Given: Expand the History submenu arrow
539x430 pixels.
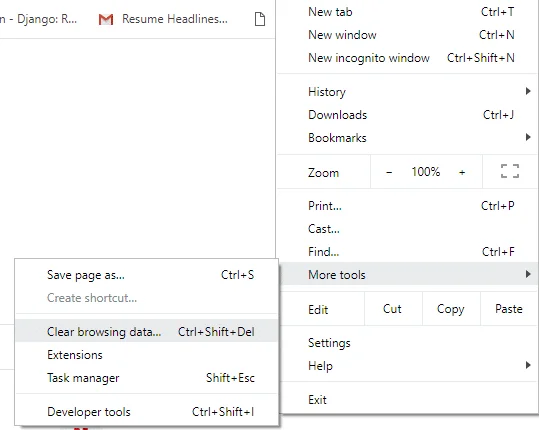Looking at the screenshot, I should 528,91.
